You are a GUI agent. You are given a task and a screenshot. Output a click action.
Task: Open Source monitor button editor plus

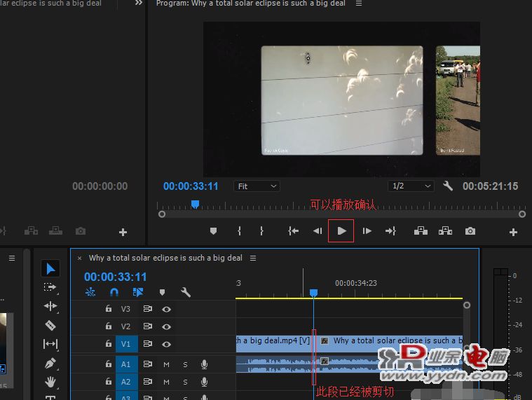(123, 232)
